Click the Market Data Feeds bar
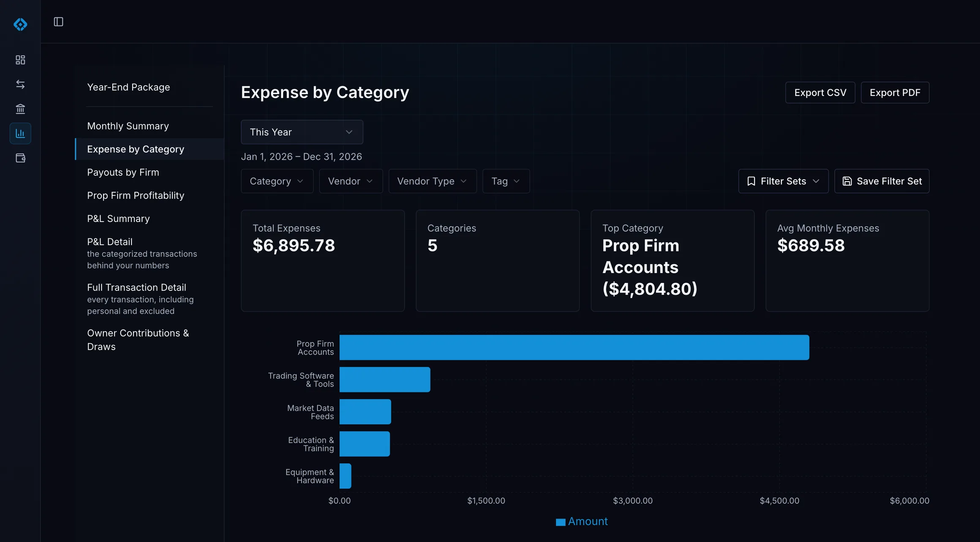 tap(365, 412)
